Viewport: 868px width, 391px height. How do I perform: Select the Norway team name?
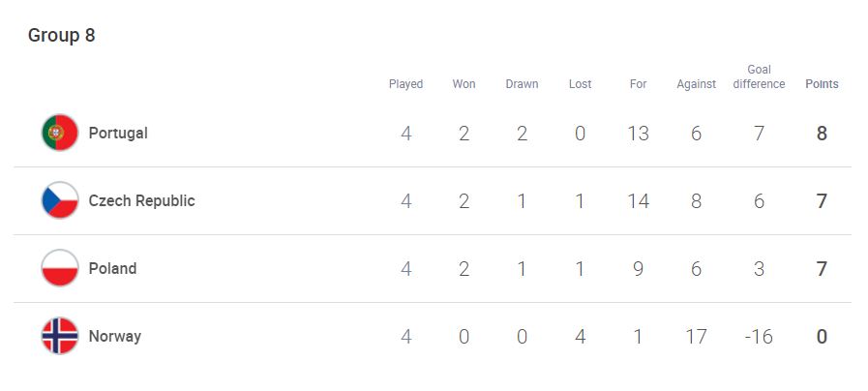click(x=114, y=336)
